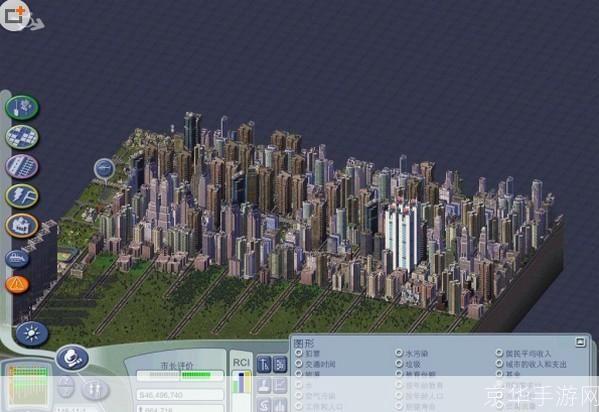Open the landscaping tools menu
Image resolution: width=599 pixels, height=412 pixels.
point(22,107)
